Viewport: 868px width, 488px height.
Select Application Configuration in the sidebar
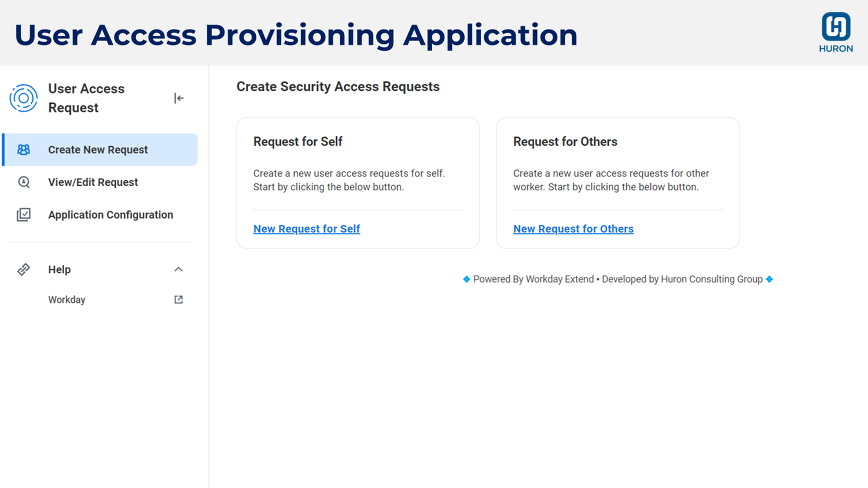pos(111,214)
